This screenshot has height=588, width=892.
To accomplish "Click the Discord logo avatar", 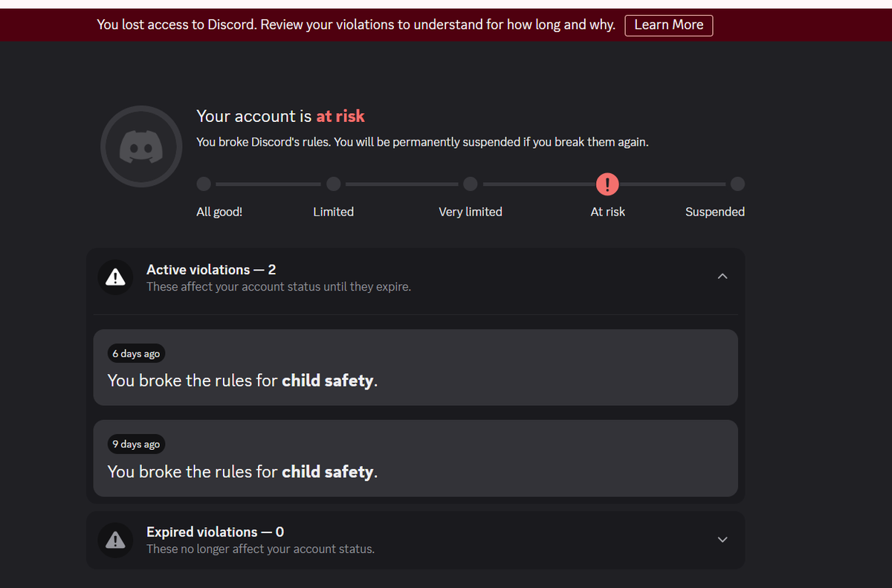I will 141,146.
